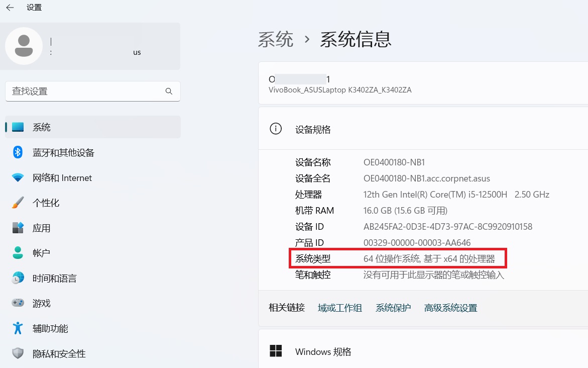Viewport: 588px width, 368px height.
Task: Click the accessibility figure icon
Action: click(18, 328)
